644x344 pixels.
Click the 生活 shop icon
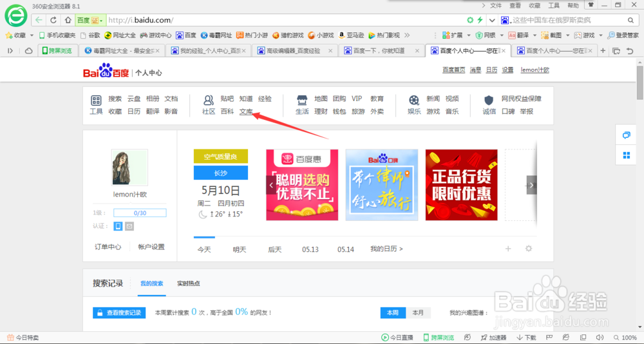click(x=302, y=100)
